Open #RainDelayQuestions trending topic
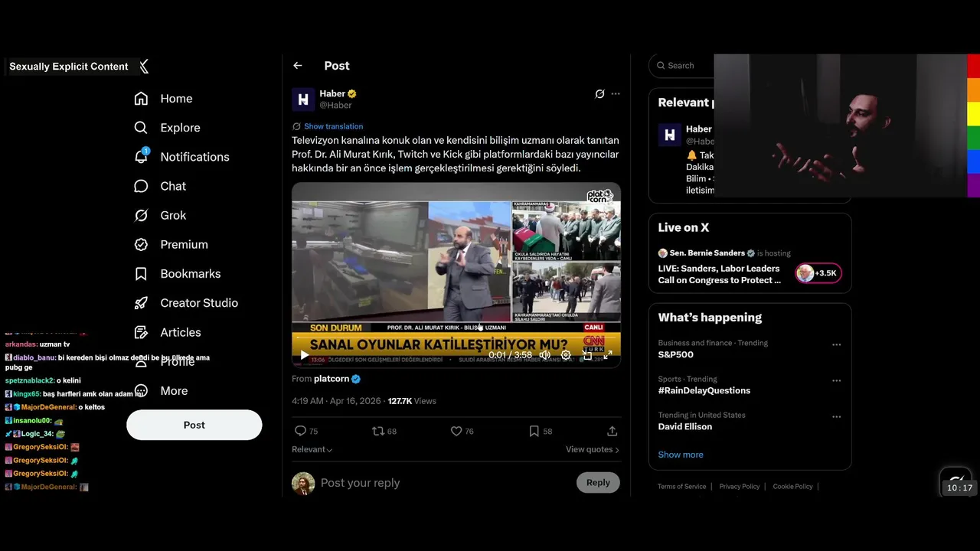The width and height of the screenshot is (980, 551). (704, 391)
